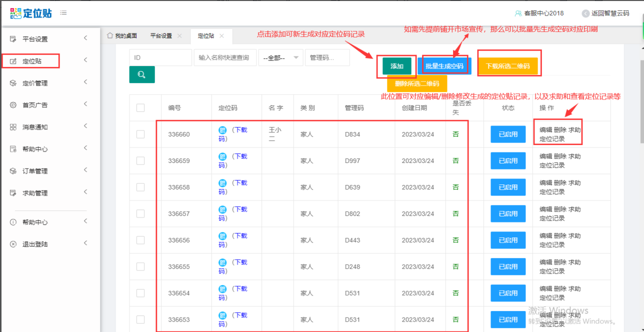Click the ID search input field

pyautogui.click(x=160, y=57)
